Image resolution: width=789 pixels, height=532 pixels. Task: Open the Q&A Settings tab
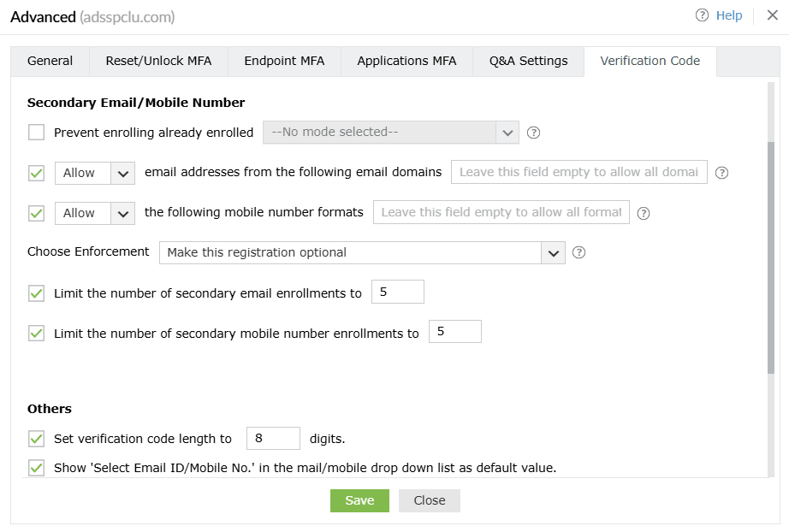pos(528,62)
